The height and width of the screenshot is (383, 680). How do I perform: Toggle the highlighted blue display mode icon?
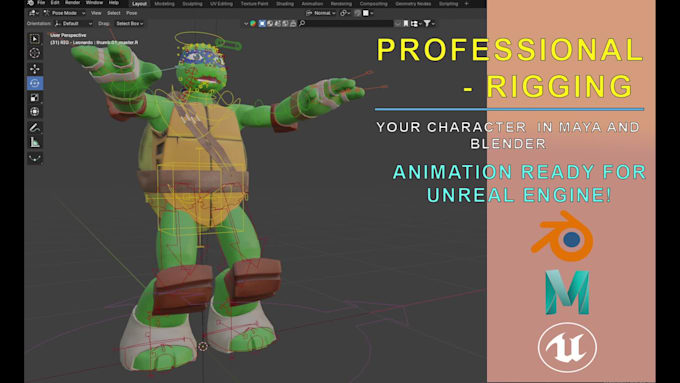pyautogui.click(x=262, y=23)
